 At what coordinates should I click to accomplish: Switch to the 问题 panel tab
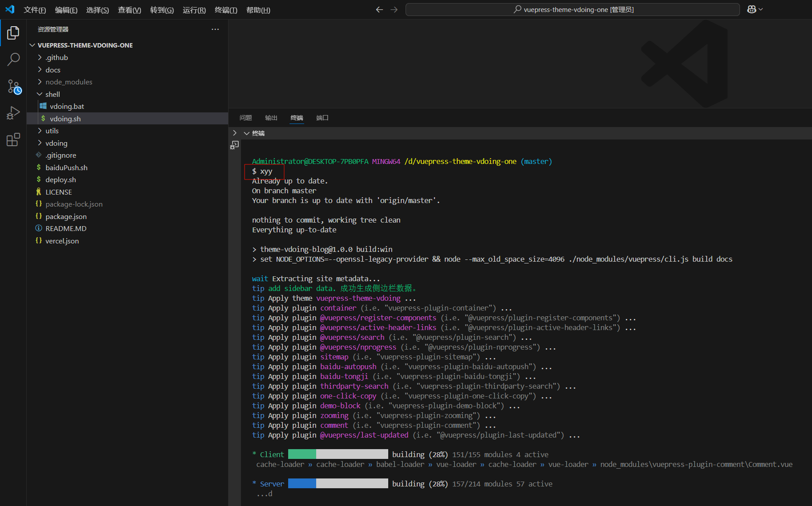pyautogui.click(x=246, y=118)
